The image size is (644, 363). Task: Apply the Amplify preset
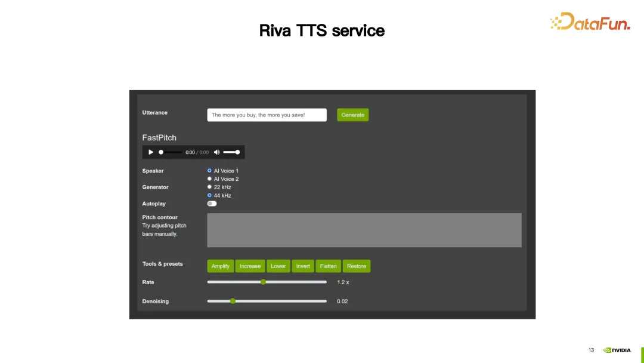coord(220,266)
